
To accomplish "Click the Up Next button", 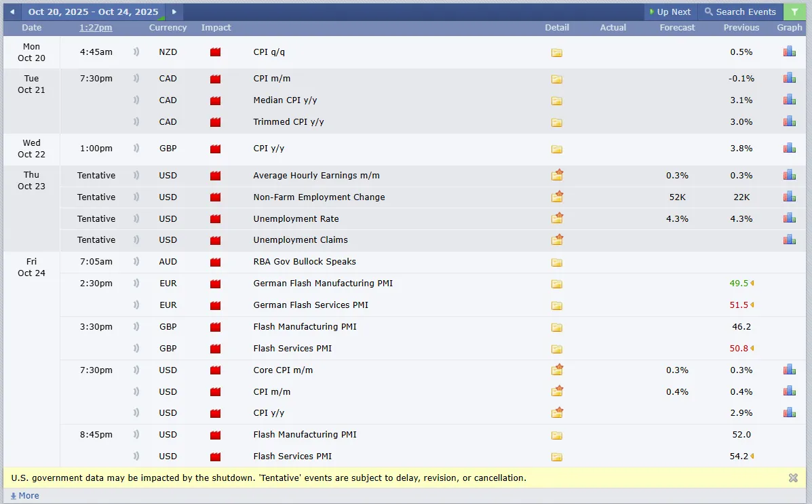I will pyautogui.click(x=670, y=12).
